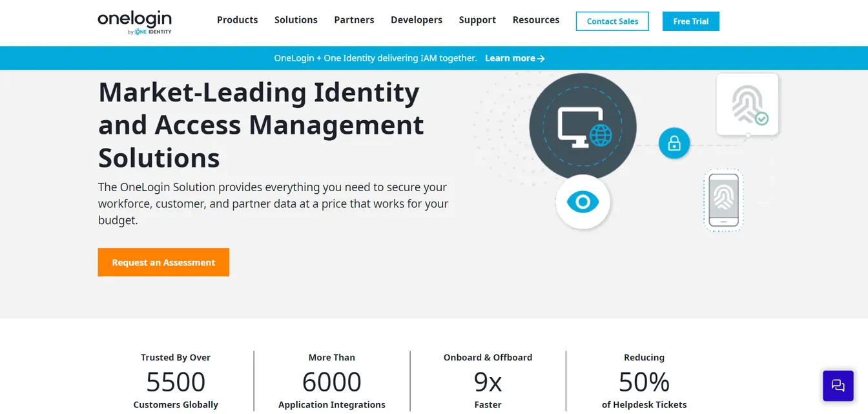
Task: Click the blue padlock icon
Action: pos(674,143)
